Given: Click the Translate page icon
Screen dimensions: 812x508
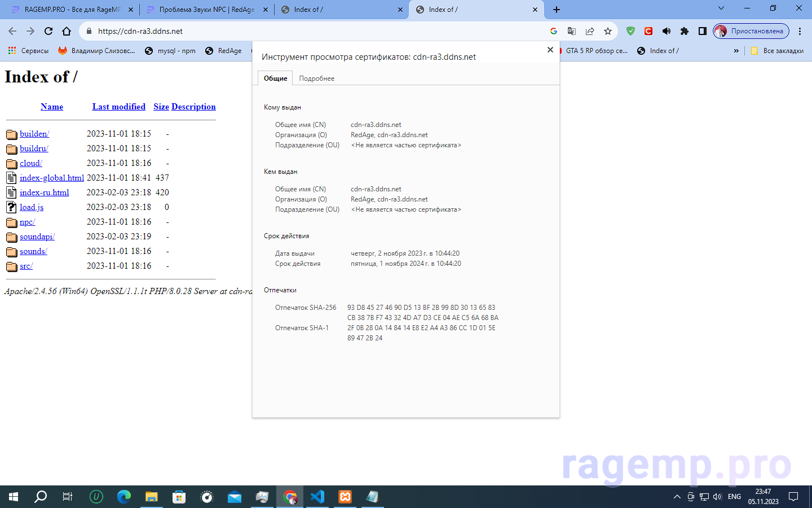Looking at the screenshot, I should point(572,31).
